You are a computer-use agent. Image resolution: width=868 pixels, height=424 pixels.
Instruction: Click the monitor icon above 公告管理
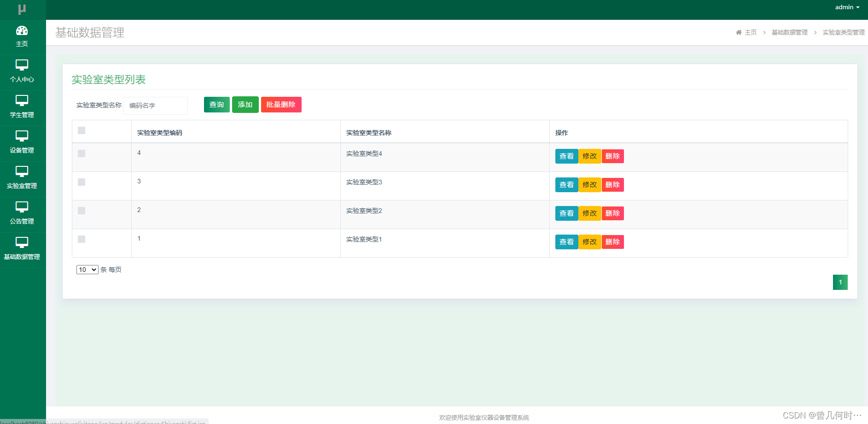click(22, 207)
